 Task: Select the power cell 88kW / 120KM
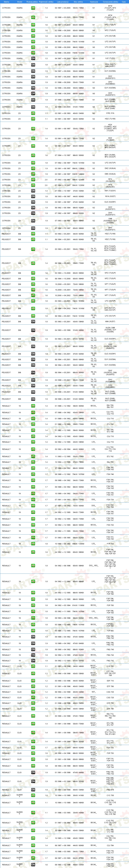click(x=78, y=168)
